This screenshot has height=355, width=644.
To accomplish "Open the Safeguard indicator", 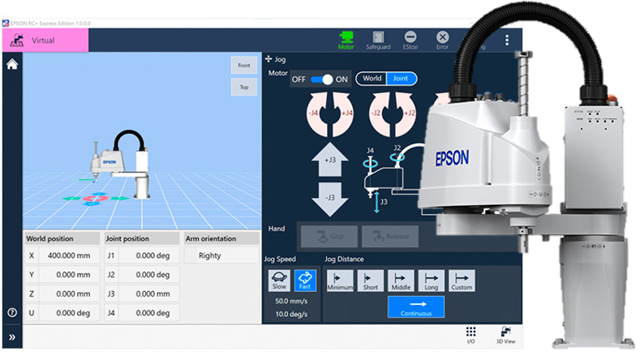I will (378, 40).
